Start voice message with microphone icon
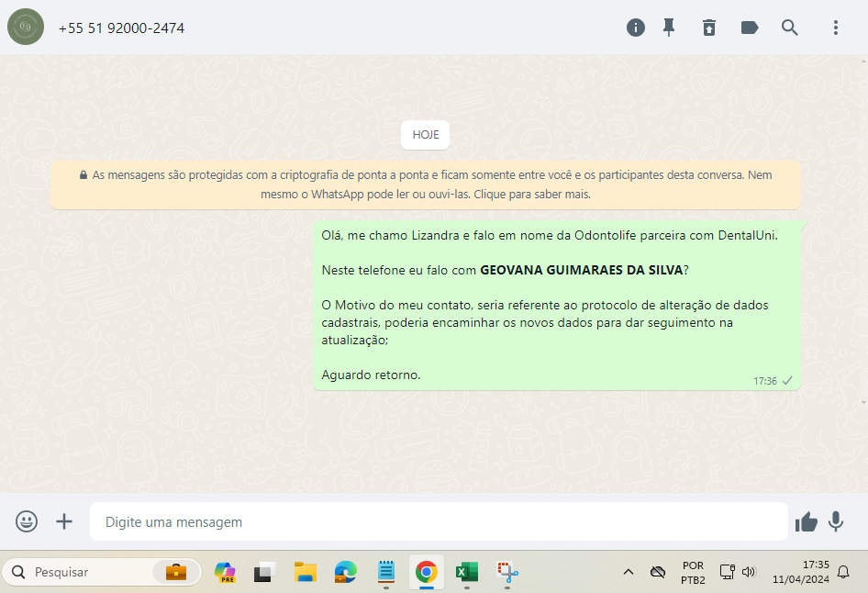 pos(836,521)
